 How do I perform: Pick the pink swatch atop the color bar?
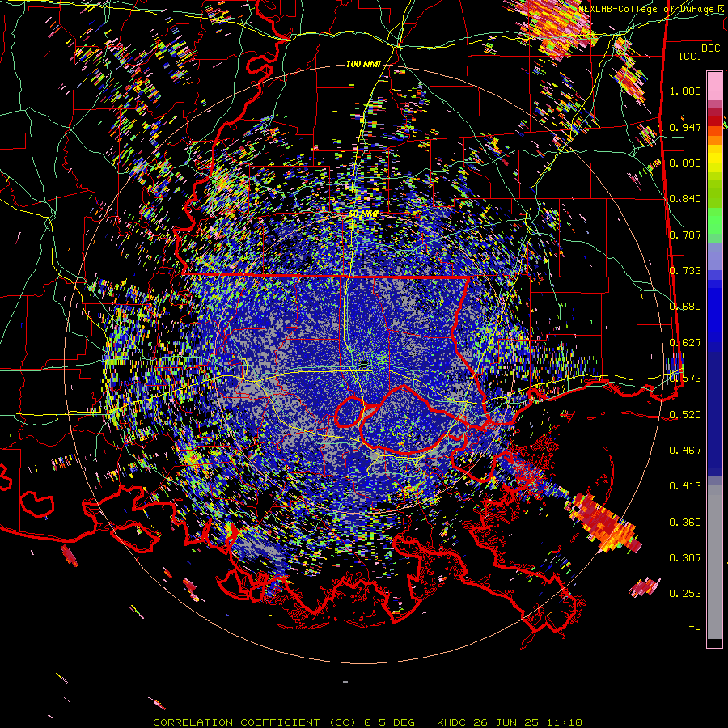click(x=714, y=86)
